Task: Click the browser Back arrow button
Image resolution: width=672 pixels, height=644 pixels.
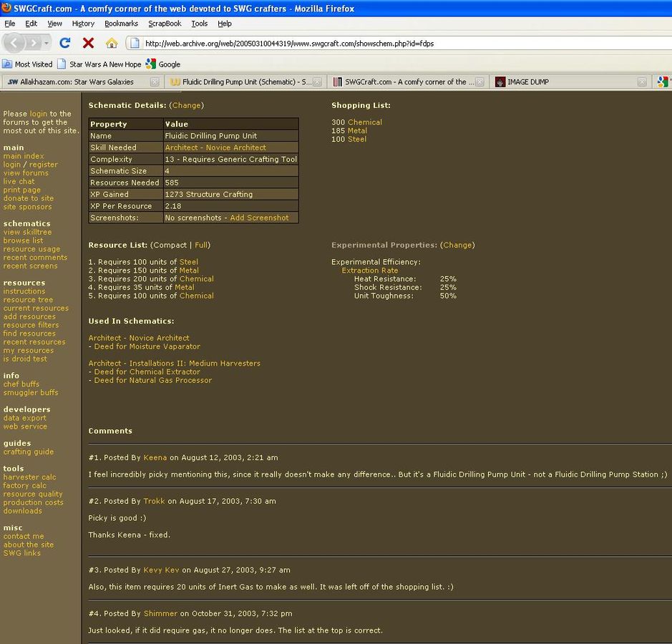Action: click(x=14, y=43)
